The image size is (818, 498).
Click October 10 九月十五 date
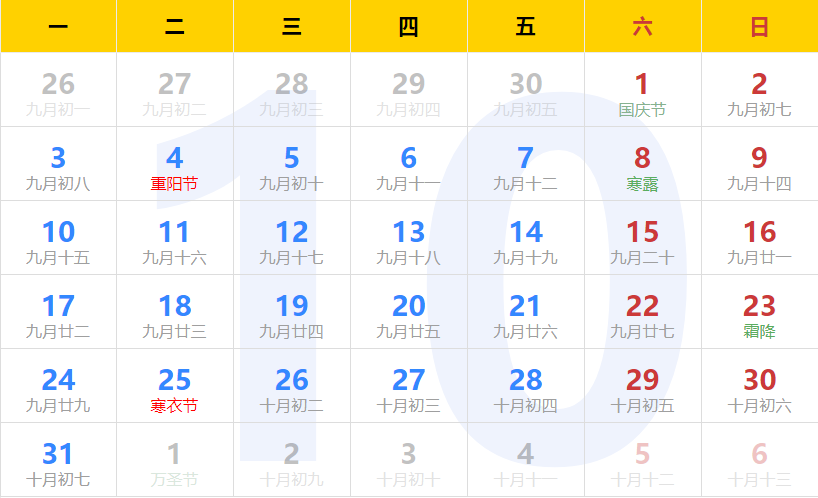(58, 240)
